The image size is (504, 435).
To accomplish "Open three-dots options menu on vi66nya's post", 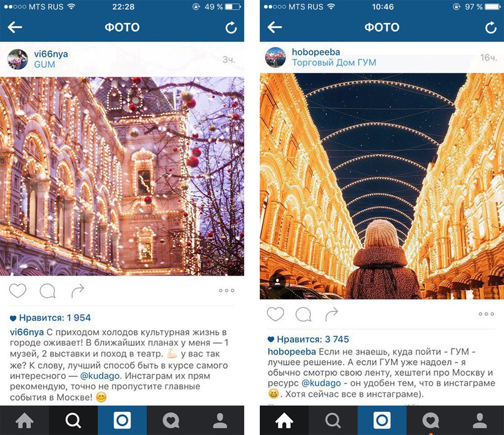I will 227,290.
